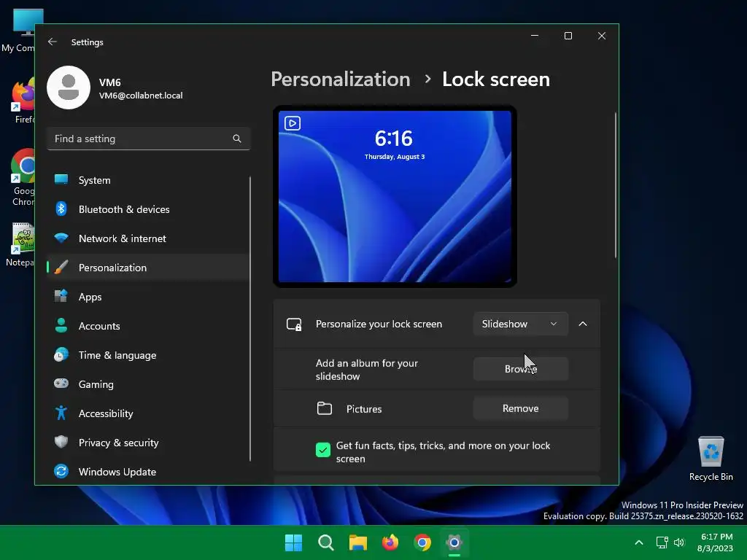Click the lock screen icon beside Personalize

pyautogui.click(x=294, y=324)
